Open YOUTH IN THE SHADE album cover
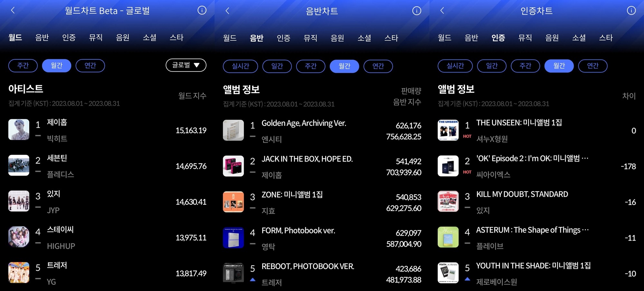Viewport: 644px width, 291px height. pos(448,273)
